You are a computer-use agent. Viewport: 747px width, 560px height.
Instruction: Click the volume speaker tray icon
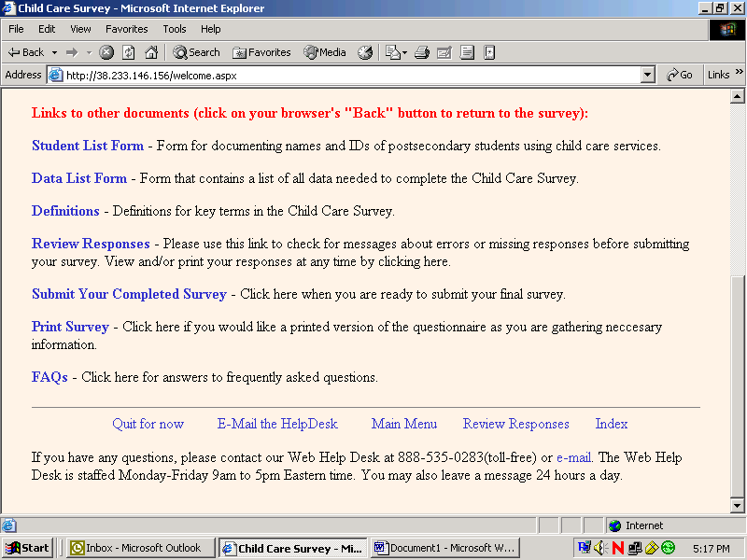point(600,548)
